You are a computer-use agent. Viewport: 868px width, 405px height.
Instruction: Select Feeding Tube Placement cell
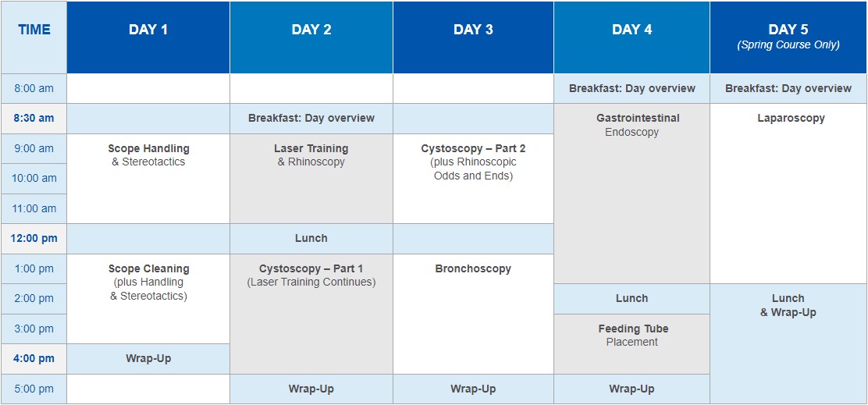point(631,344)
